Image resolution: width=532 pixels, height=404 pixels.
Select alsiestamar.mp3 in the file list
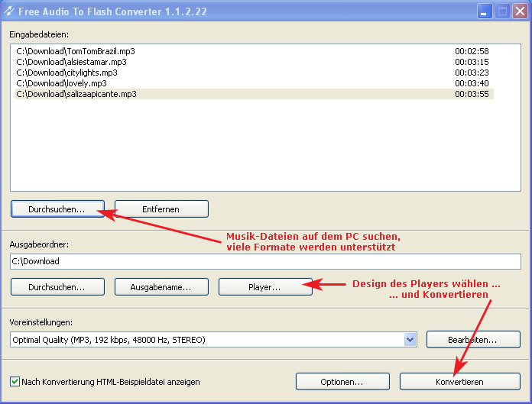[71, 62]
